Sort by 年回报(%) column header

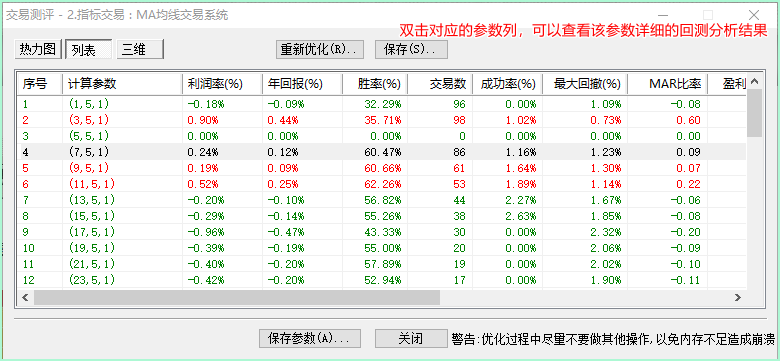tap(302, 84)
